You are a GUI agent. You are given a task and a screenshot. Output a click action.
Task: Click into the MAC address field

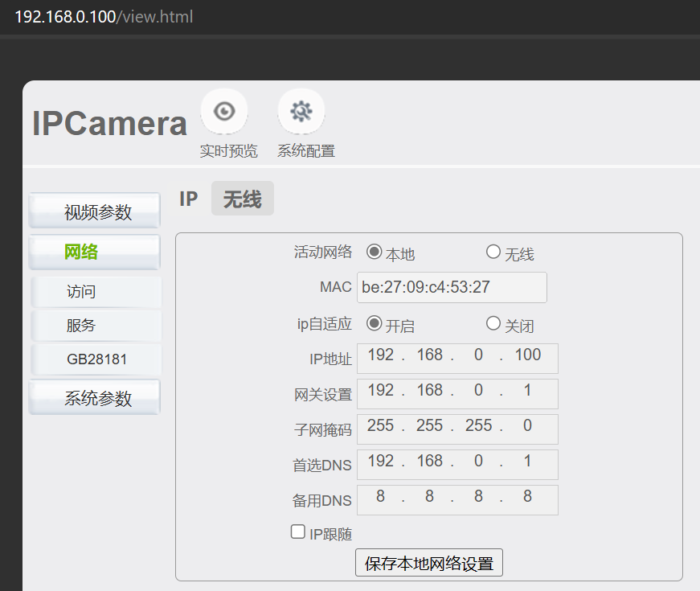point(451,287)
